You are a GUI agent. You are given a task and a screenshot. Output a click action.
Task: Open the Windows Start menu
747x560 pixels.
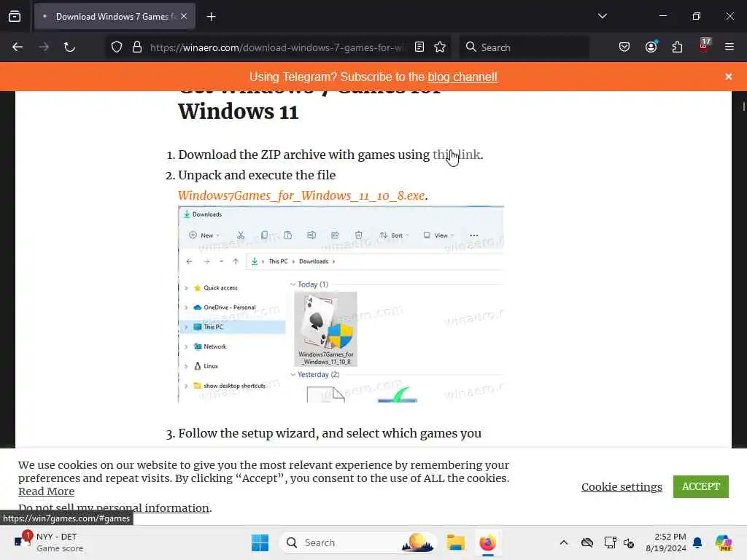pyautogui.click(x=260, y=542)
